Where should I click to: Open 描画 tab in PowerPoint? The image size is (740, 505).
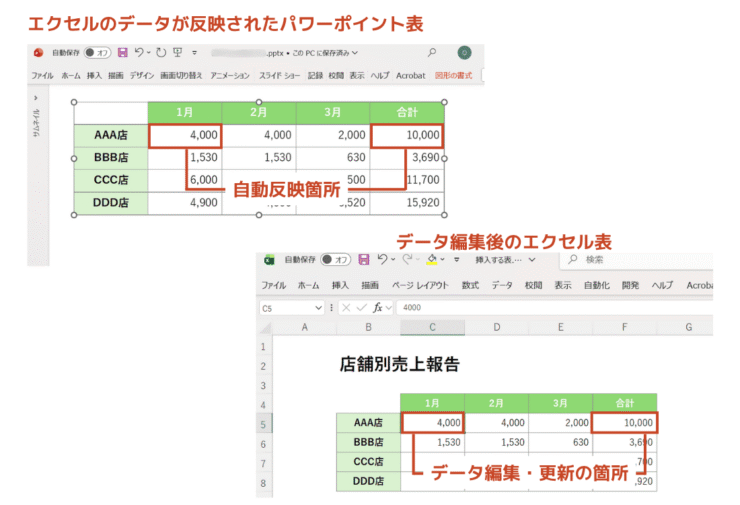(115, 76)
